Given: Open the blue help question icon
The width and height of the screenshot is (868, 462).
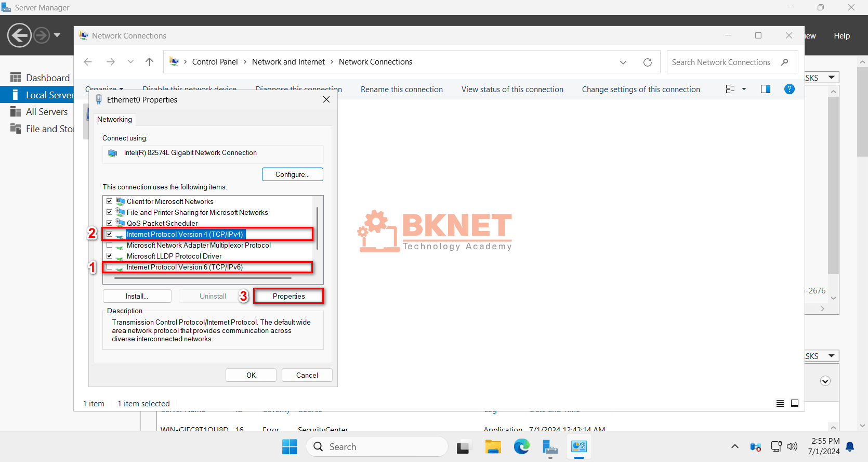Looking at the screenshot, I should [x=789, y=89].
